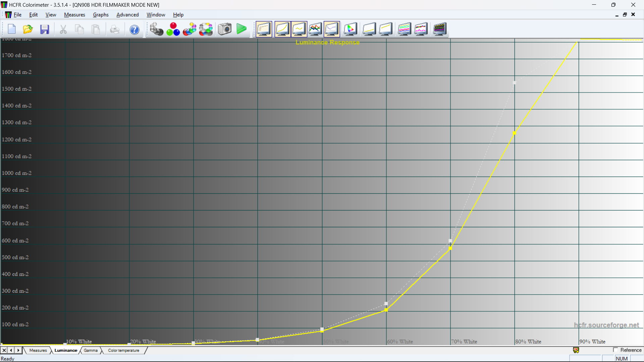Click the New document icon

pyautogui.click(x=12, y=29)
